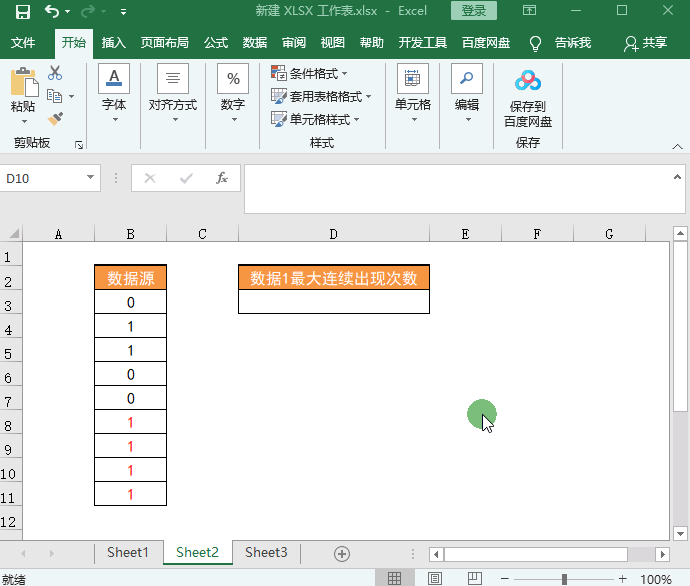
Task: Open the 百度网盘 tab
Action: [486, 43]
